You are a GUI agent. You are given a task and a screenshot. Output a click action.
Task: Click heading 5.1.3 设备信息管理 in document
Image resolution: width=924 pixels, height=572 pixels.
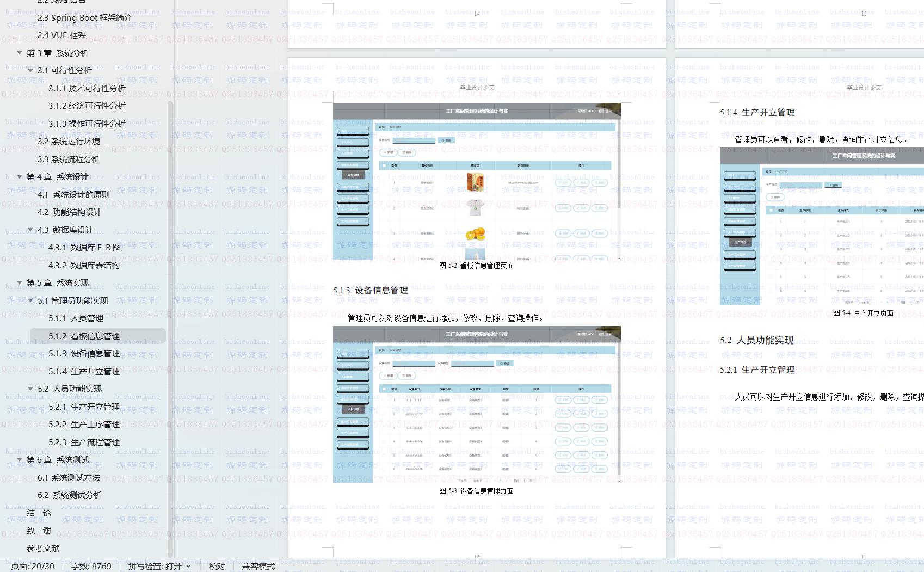(371, 290)
